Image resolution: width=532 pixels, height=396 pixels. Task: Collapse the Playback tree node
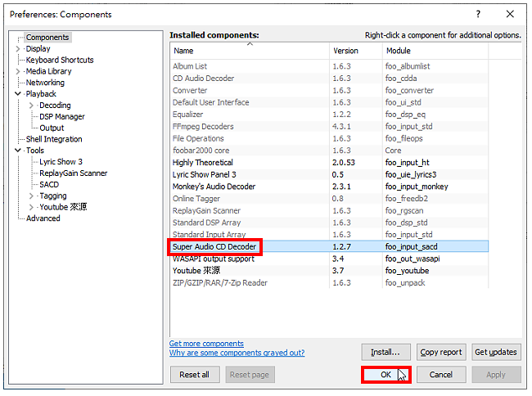[x=18, y=94]
